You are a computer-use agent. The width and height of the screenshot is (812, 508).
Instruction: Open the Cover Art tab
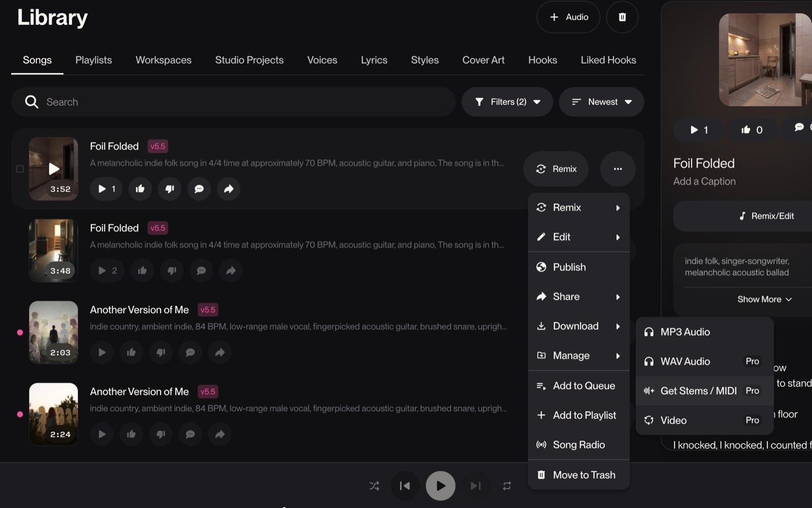tap(483, 60)
